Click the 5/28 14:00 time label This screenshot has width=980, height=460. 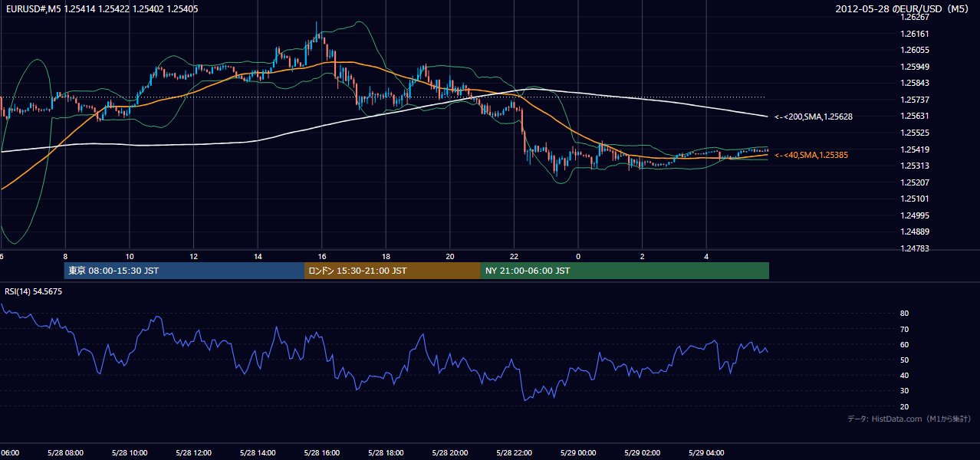tap(258, 453)
